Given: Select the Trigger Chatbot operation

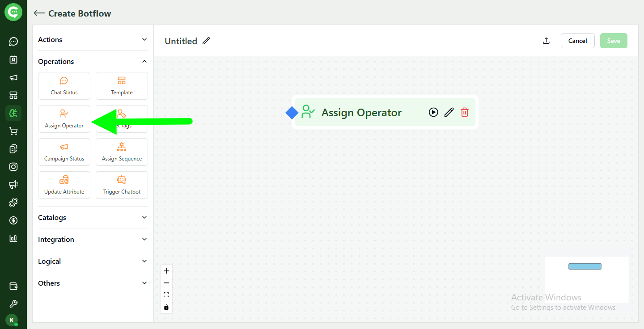Looking at the screenshot, I should (122, 185).
